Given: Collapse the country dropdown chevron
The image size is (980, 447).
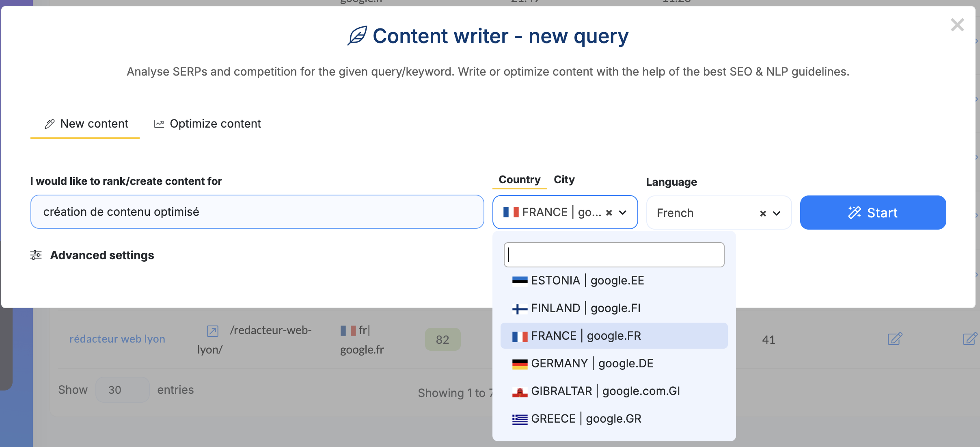Looking at the screenshot, I should pyautogui.click(x=623, y=213).
